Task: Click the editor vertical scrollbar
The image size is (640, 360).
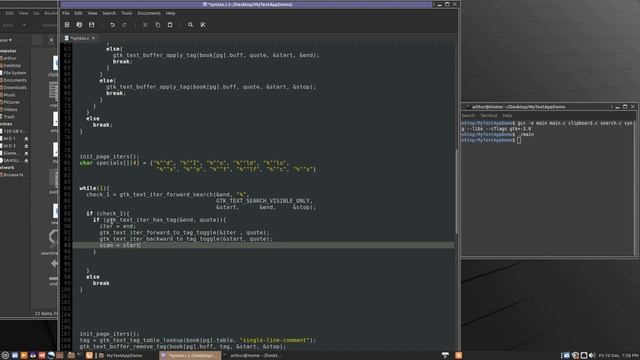Action: (x=456, y=192)
